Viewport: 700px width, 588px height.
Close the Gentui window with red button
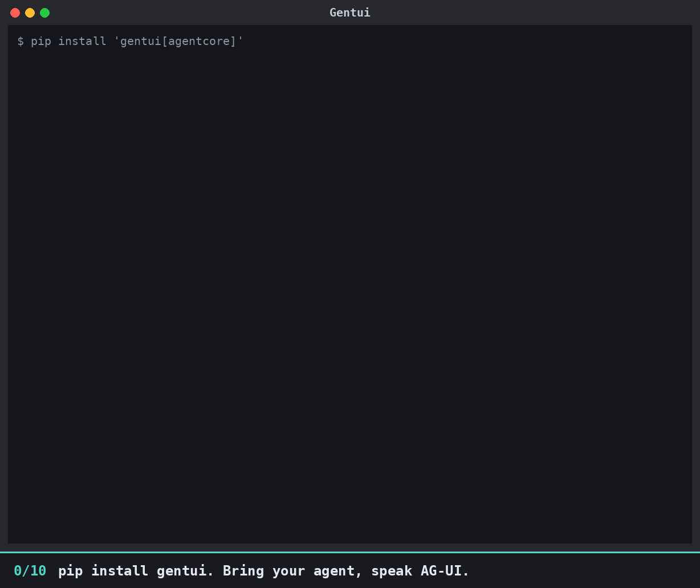point(15,13)
